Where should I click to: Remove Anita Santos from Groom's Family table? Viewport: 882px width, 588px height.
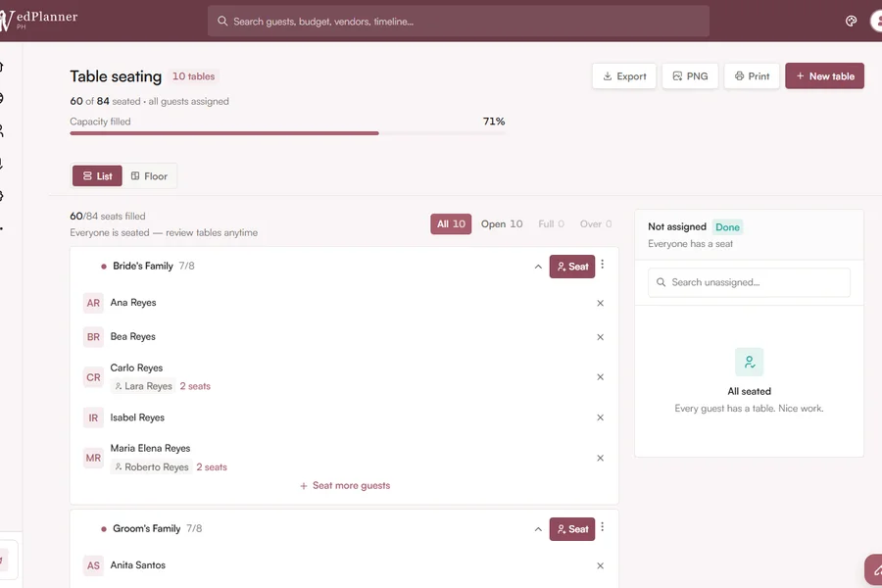pyautogui.click(x=600, y=566)
